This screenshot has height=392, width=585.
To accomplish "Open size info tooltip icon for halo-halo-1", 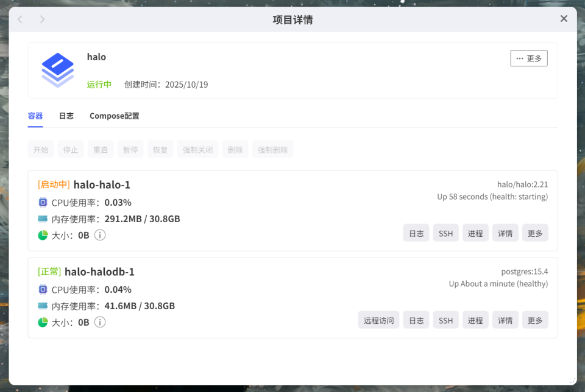I will [x=99, y=235].
